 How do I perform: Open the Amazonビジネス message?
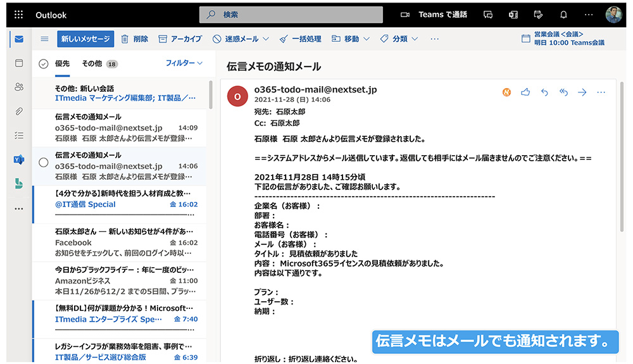click(120, 281)
